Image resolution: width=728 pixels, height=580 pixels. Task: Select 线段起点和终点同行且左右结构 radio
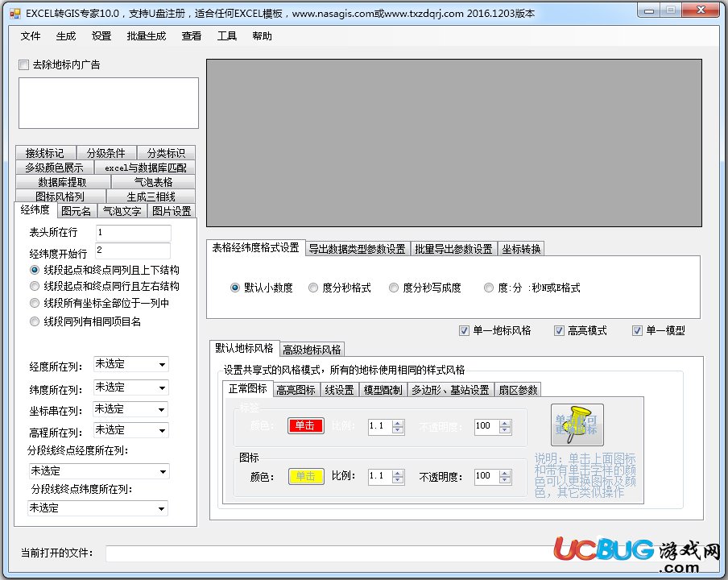[35, 286]
